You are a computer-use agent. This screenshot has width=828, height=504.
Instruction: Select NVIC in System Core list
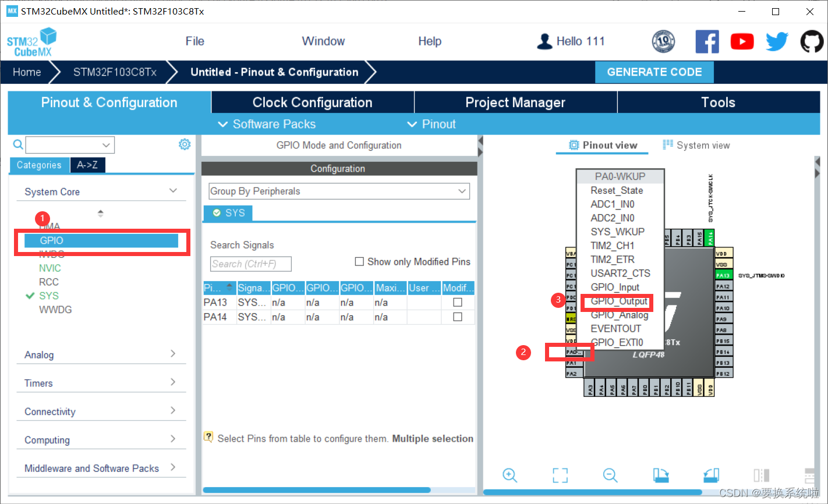[x=50, y=268]
